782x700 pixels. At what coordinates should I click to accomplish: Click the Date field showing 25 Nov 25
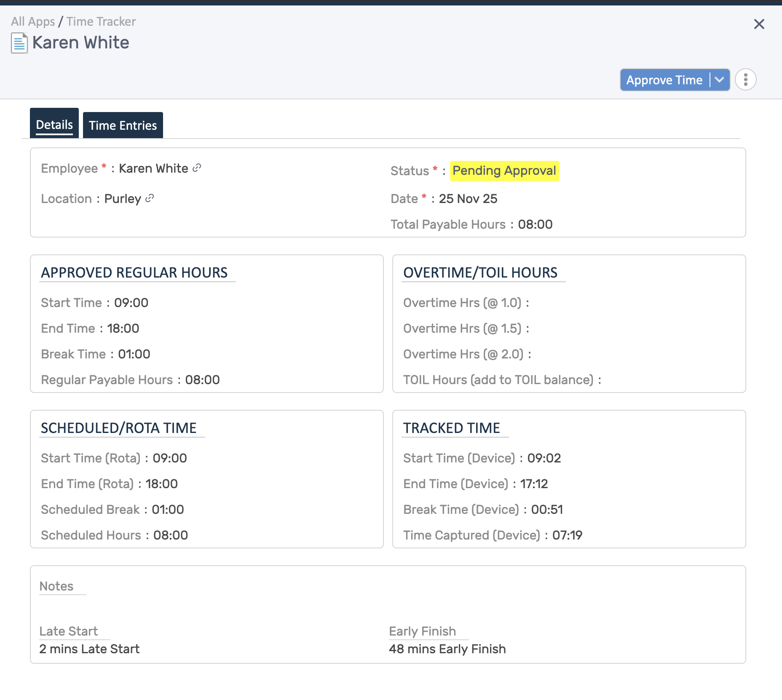pyautogui.click(x=468, y=198)
